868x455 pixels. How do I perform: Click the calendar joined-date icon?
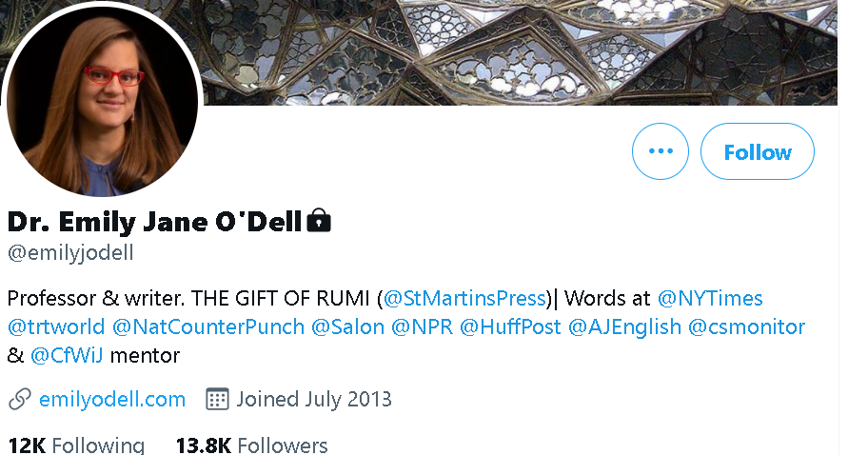pyautogui.click(x=217, y=399)
